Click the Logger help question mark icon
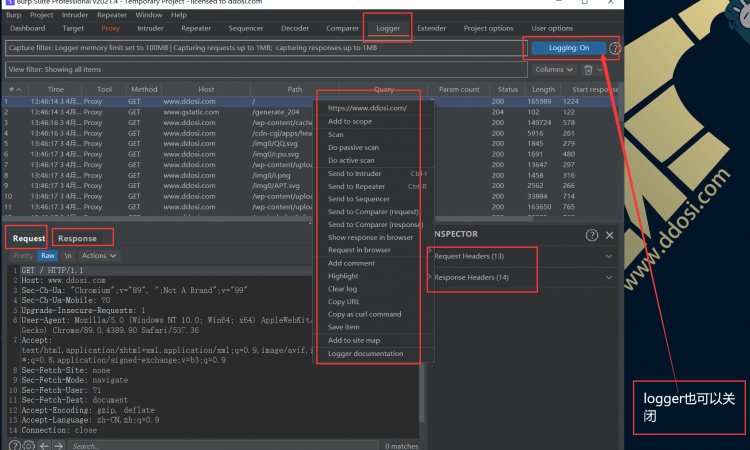Image resolution: width=750 pixels, height=450 pixels. [614, 48]
